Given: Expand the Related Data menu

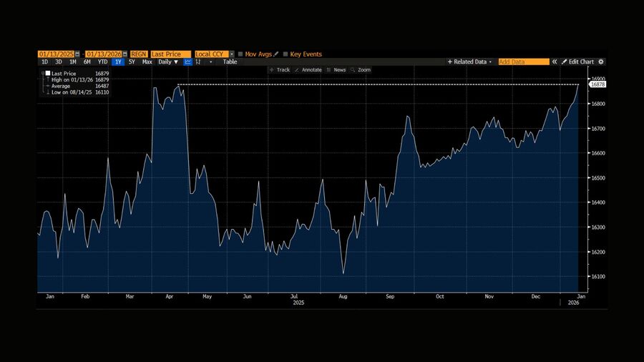Looking at the screenshot, I should [x=470, y=62].
